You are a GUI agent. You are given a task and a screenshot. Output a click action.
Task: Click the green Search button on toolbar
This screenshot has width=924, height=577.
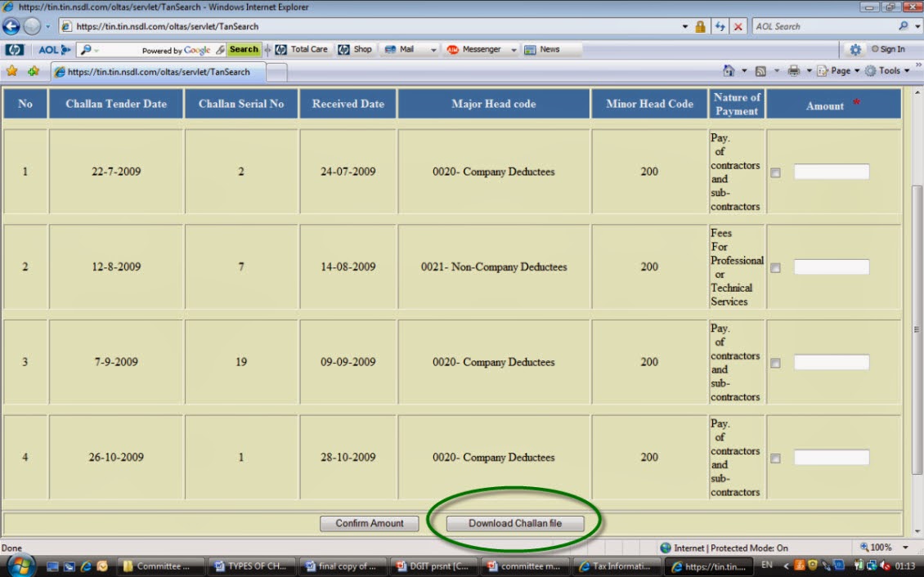coord(244,50)
